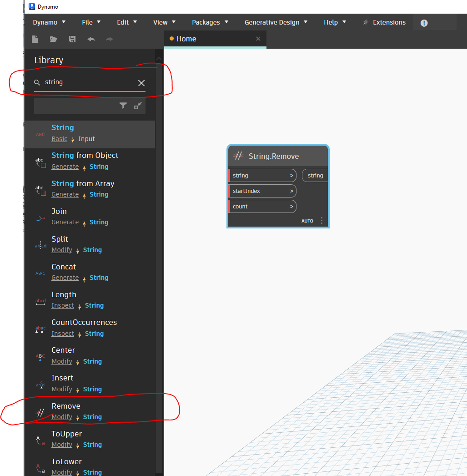The image size is (467, 476).
Task: Click in the library search field
Action: pyautogui.click(x=89, y=82)
